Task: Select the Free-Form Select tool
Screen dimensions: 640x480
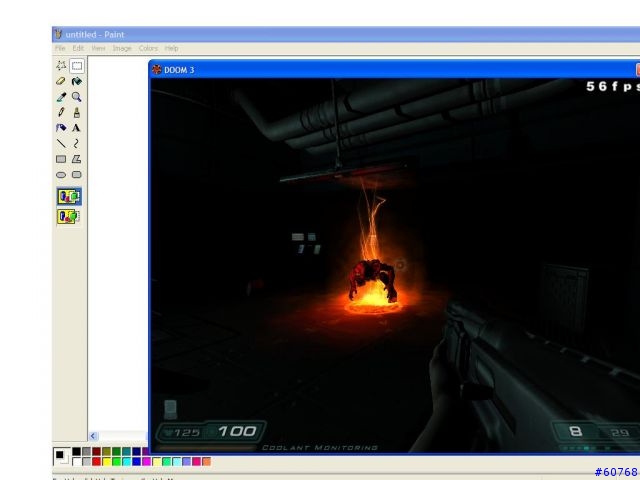Action: [x=61, y=66]
